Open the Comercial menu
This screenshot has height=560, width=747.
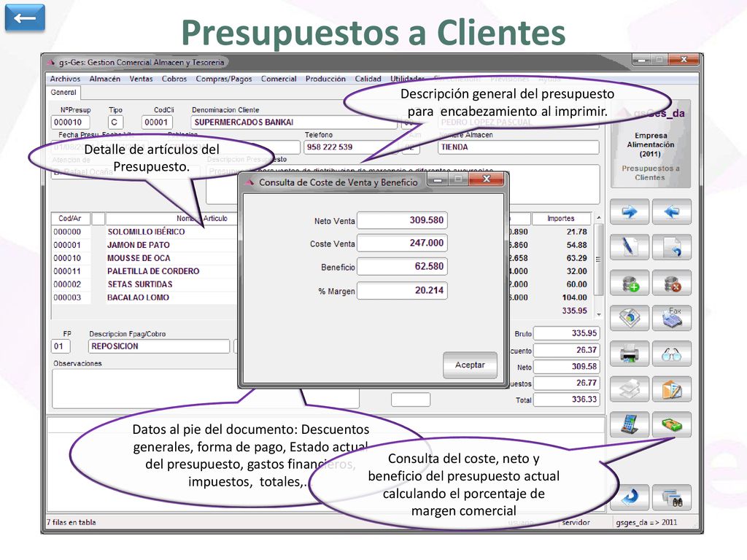279,79
